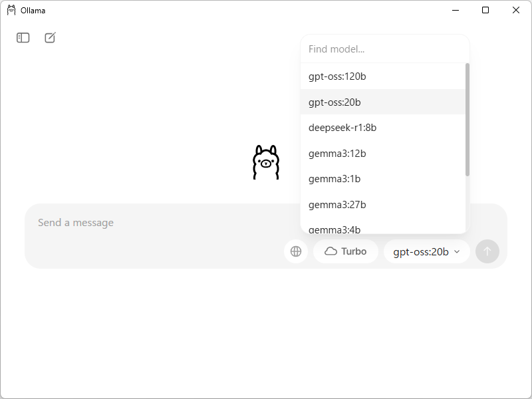Screen dimensions: 532x399
Task: Click the chevron beside gpt-oss:20b
Action: (x=457, y=251)
